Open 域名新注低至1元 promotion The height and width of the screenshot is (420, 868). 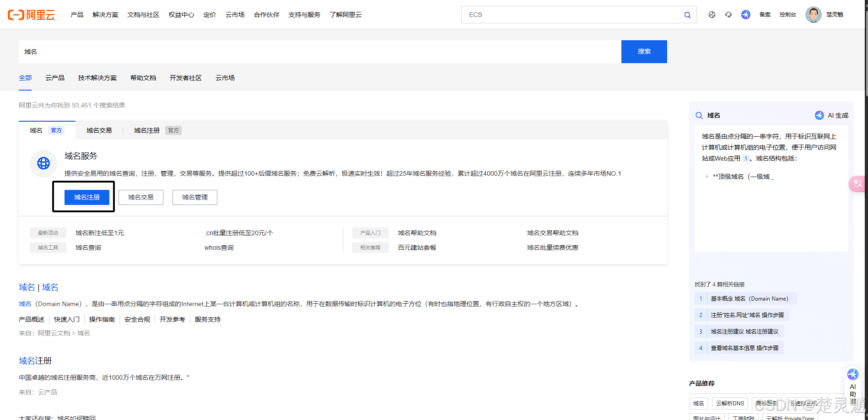100,233
